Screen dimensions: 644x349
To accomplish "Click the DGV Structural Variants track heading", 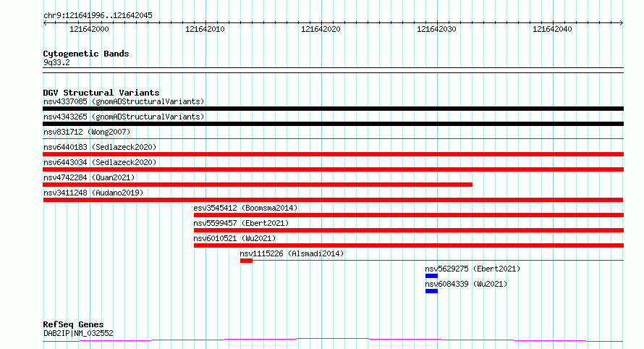I will 101,93.
